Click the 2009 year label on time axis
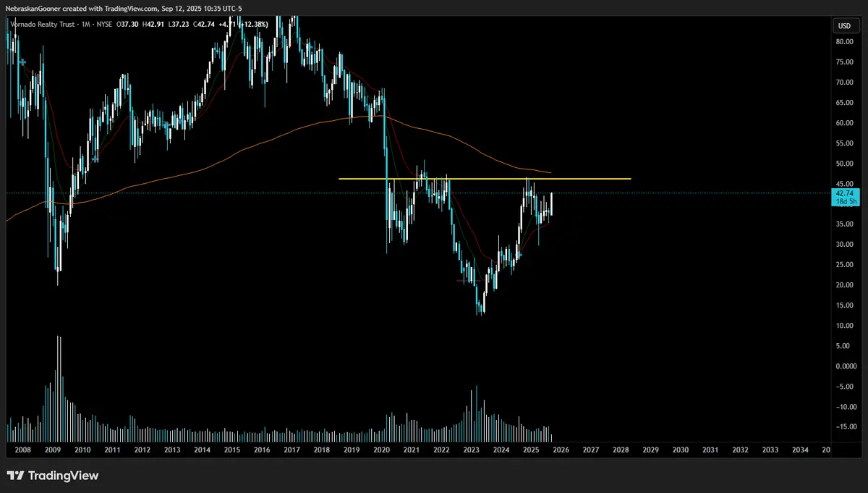Screen dimensions: 868x493 (x=52, y=450)
